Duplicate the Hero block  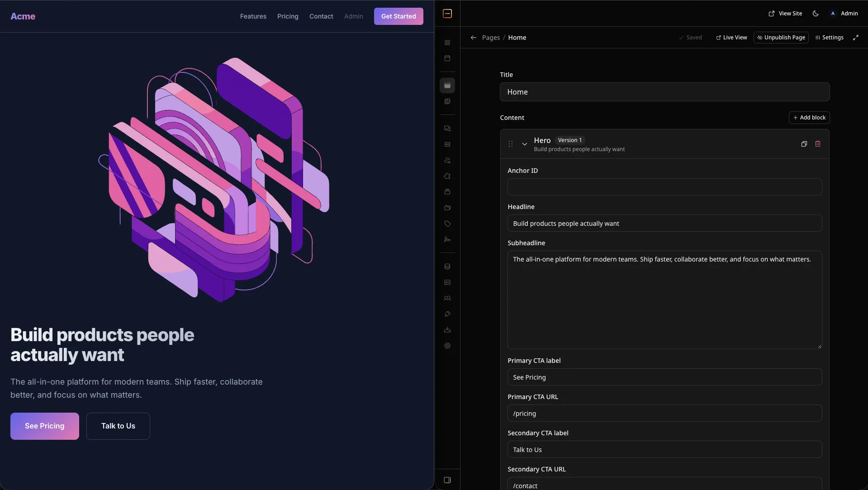click(804, 144)
